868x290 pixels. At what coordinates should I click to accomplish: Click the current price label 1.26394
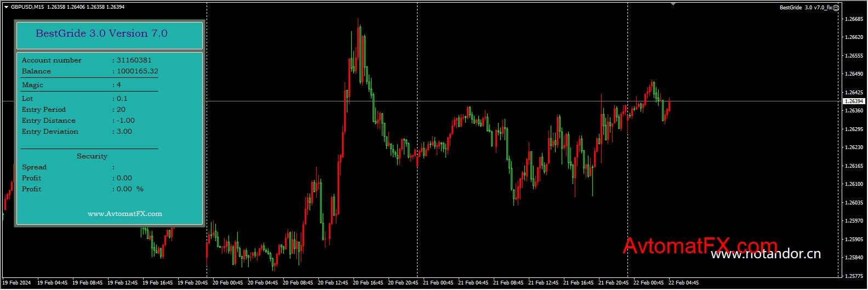coord(854,101)
